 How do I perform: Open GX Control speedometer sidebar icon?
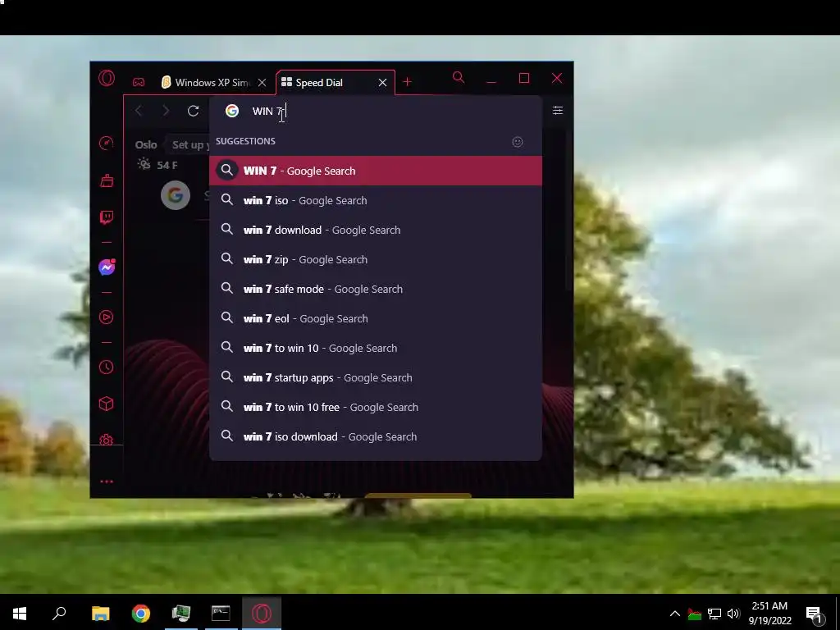click(x=107, y=143)
